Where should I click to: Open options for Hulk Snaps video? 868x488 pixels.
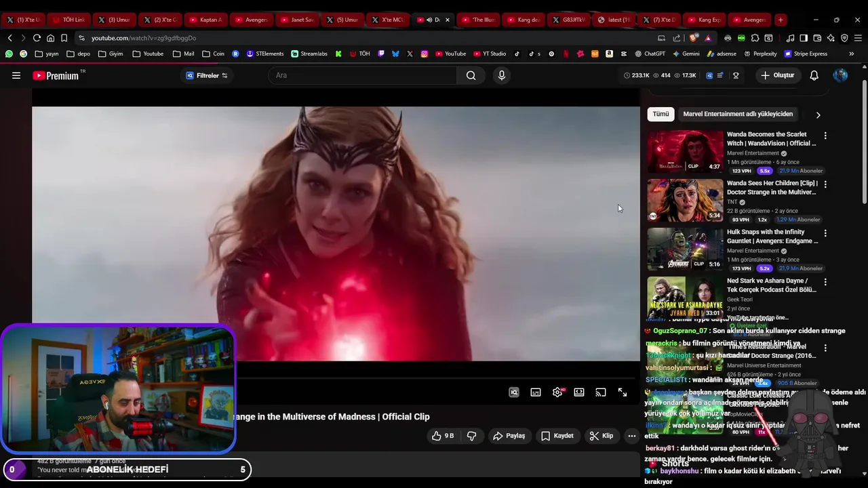click(825, 233)
